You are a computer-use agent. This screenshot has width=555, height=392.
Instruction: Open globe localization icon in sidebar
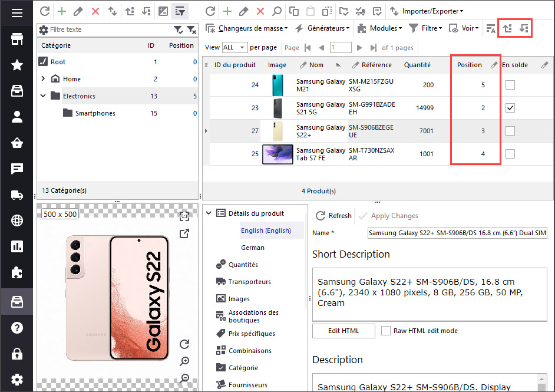point(16,220)
